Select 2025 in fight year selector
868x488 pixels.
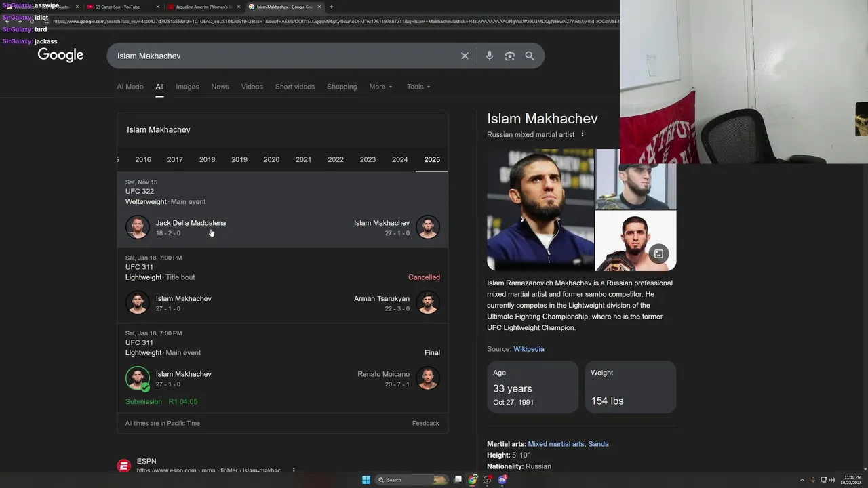[x=432, y=160]
